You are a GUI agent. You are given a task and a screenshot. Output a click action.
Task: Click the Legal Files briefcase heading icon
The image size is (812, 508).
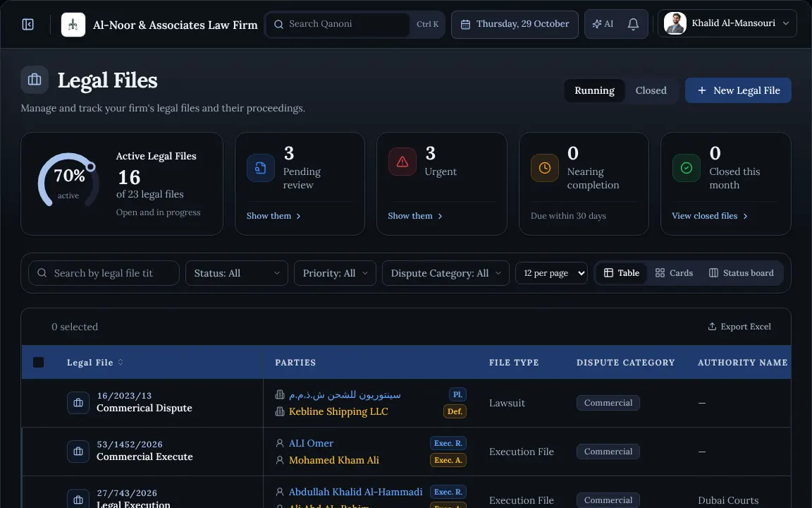point(35,79)
